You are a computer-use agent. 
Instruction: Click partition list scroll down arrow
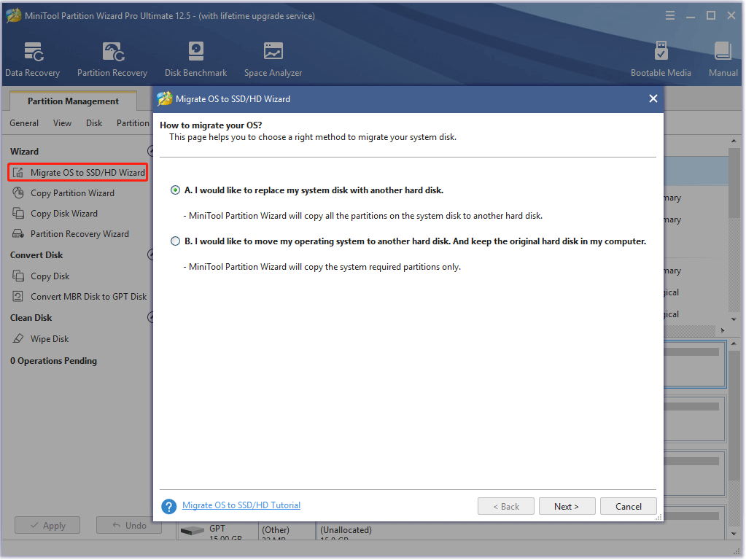pos(734,319)
